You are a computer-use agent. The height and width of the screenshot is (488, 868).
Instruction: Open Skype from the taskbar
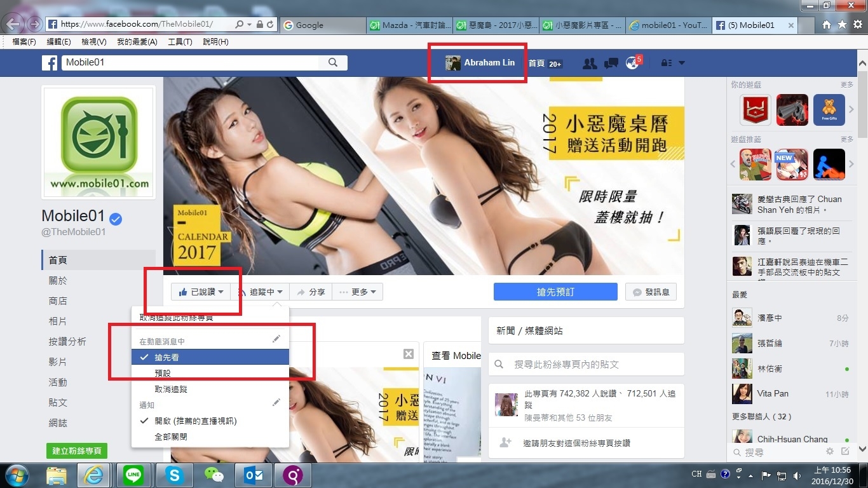coord(173,475)
